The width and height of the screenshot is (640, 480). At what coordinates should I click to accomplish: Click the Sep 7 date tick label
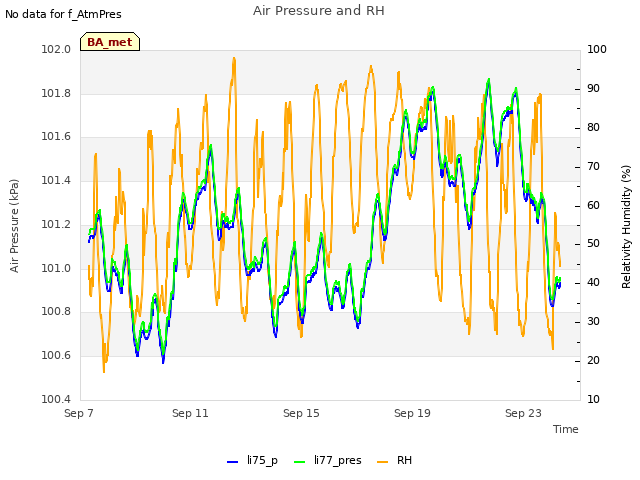click(x=79, y=413)
